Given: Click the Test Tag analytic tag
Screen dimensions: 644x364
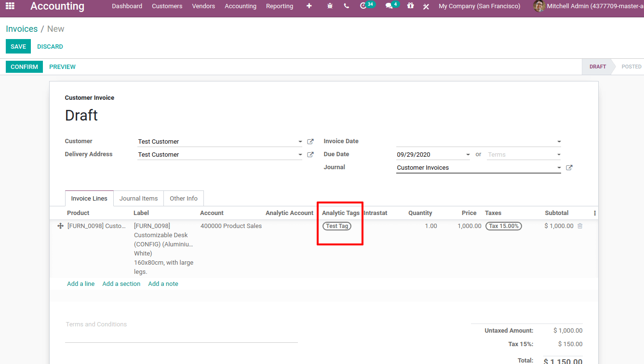Looking at the screenshot, I should pos(337,226).
